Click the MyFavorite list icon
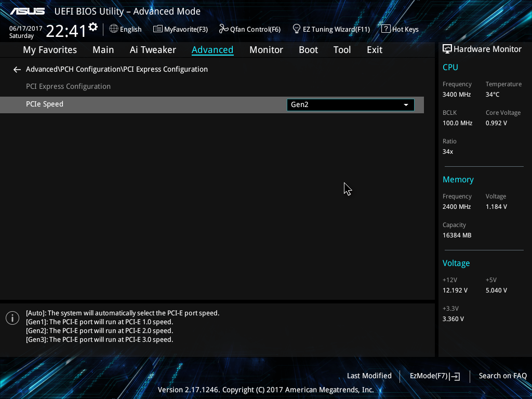The image size is (532, 399). tap(158, 29)
